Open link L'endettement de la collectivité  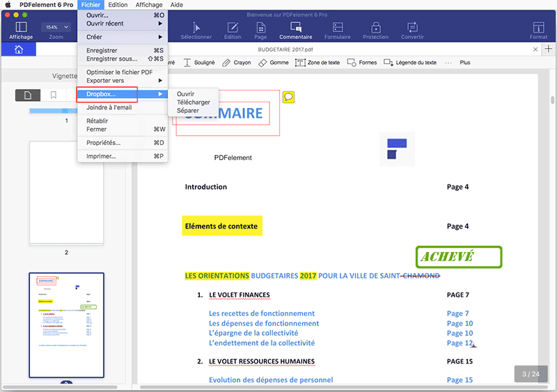pos(262,343)
